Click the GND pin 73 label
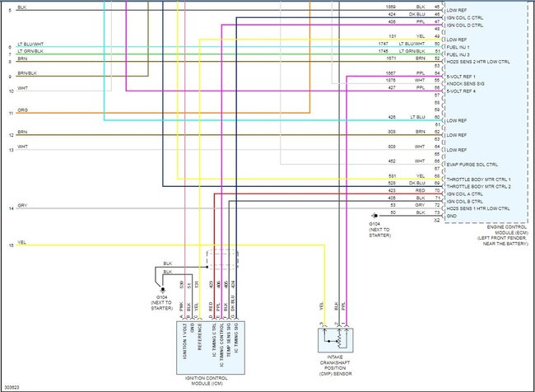The width and height of the screenshot is (535, 392). point(451,216)
